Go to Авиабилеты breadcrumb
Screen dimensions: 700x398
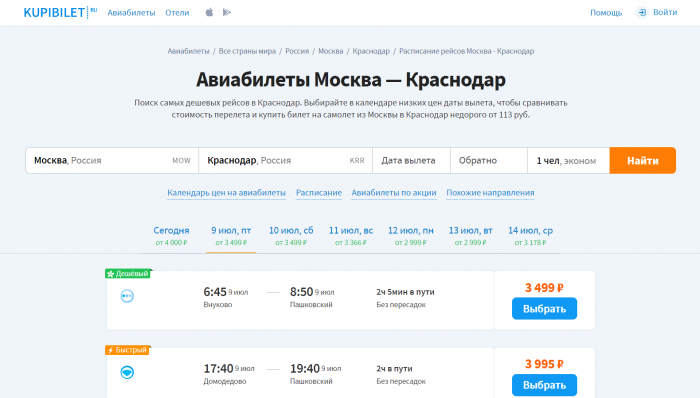[188, 51]
